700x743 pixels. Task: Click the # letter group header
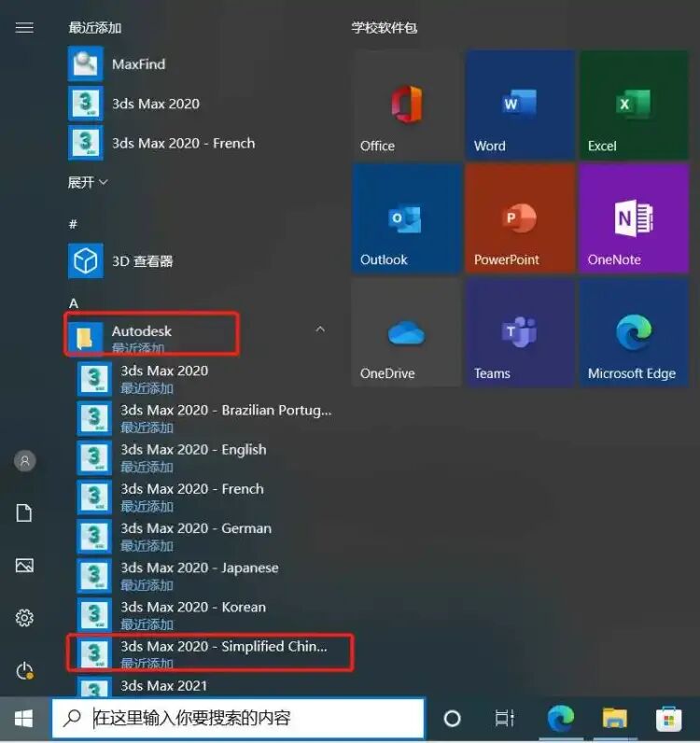(x=73, y=224)
